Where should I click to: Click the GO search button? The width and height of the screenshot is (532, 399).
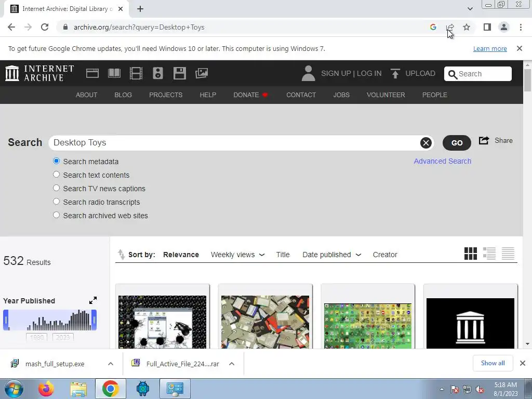coord(457,143)
